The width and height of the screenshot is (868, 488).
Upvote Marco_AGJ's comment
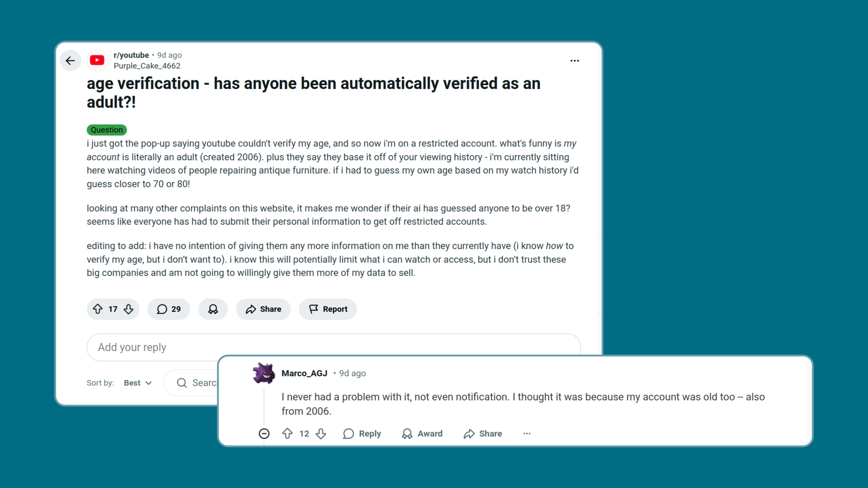[x=288, y=434]
